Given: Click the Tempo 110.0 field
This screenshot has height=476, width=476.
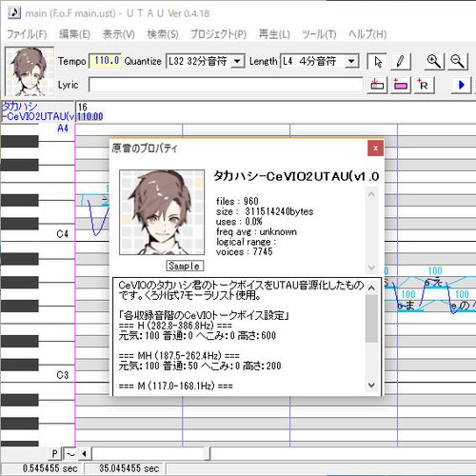Looking at the screenshot, I should click(x=105, y=61).
